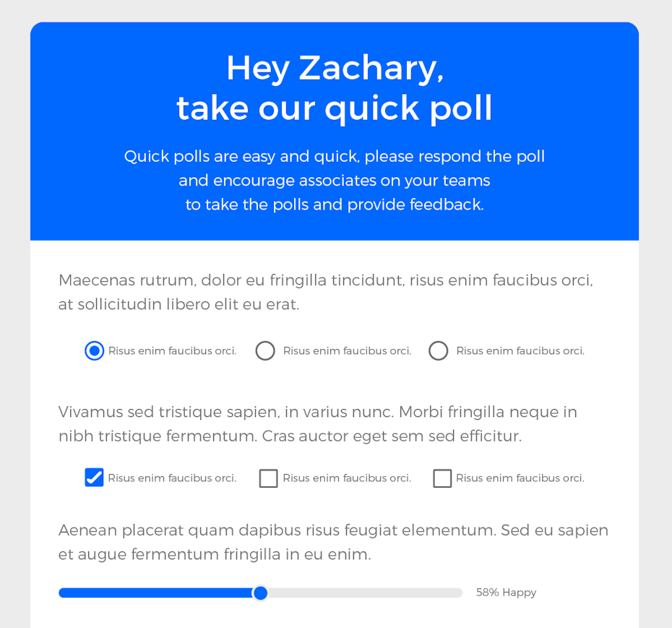
Task: Select the middle radio button option
Action: (265, 350)
